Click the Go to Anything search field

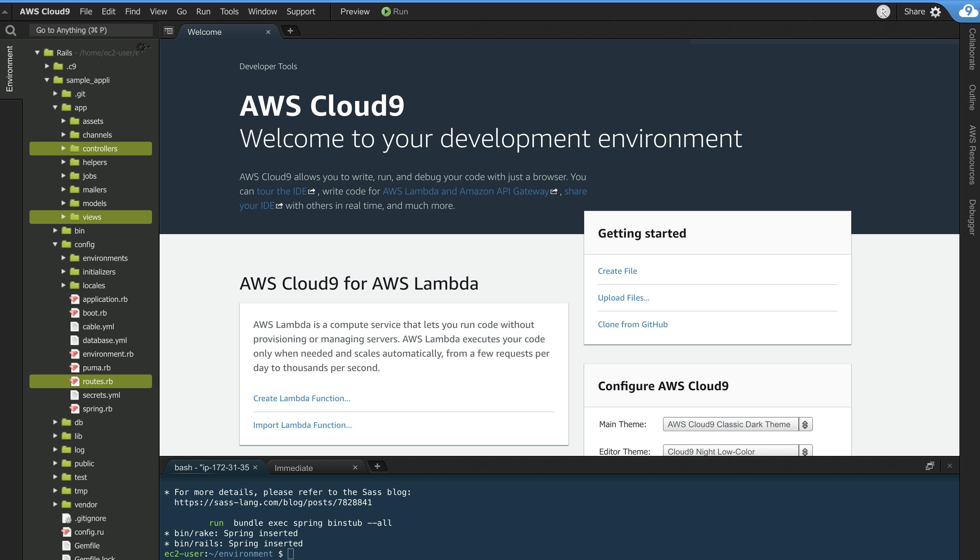[91, 30]
